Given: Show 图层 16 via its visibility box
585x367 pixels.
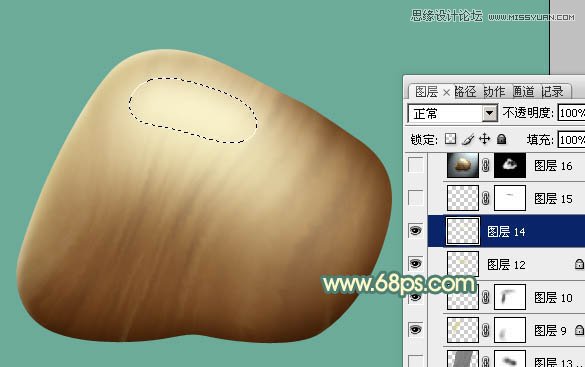Looking at the screenshot, I should [x=416, y=165].
